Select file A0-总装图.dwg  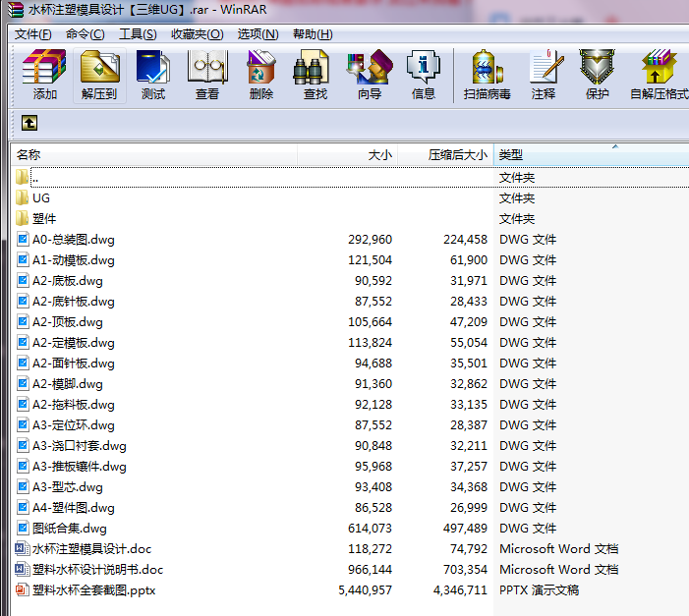(350, 240)
